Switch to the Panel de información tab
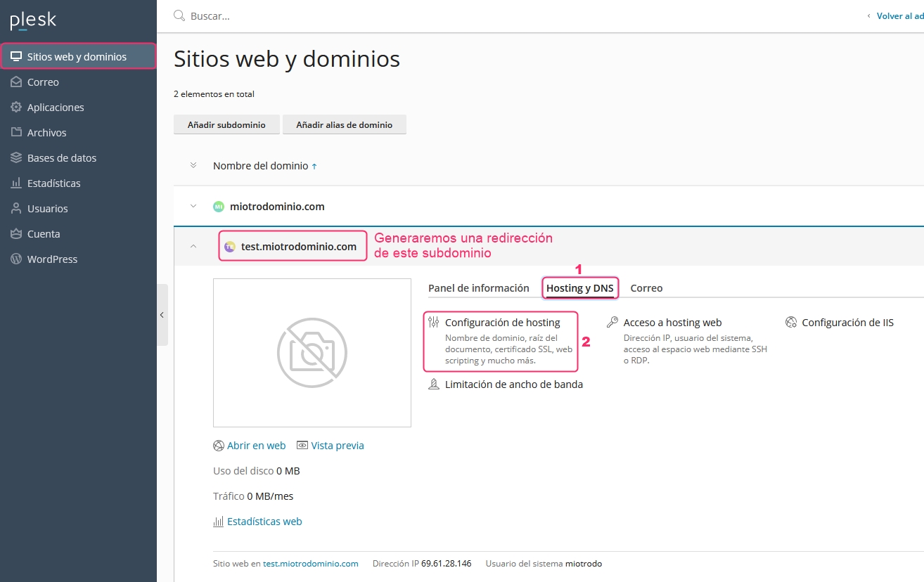The height and width of the screenshot is (582, 924). [478, 288]
